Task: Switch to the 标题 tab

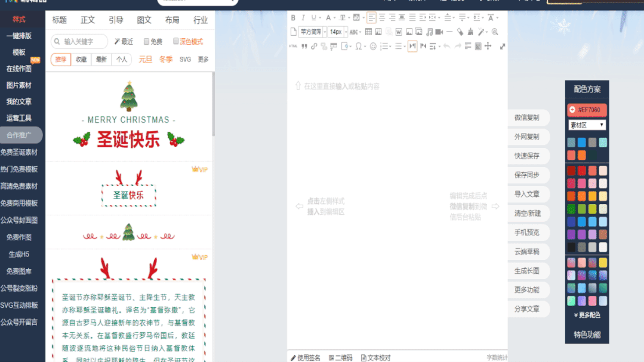Action: [60, 20]
